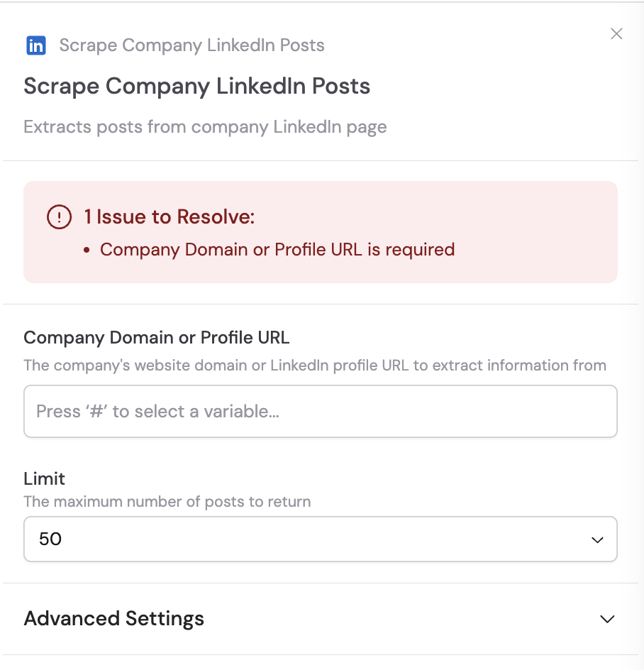The width and height of the screenshot is (644, 670).
Task: Click the Limit field description text
Action: [x=167, y=502]
